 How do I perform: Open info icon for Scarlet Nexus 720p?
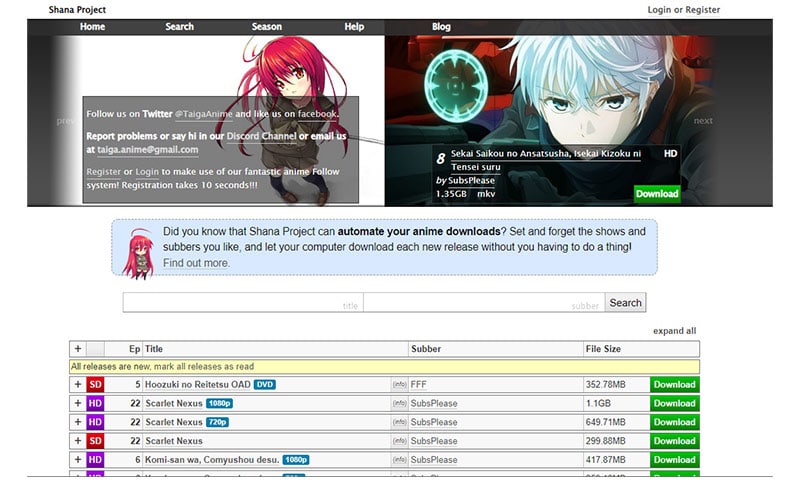click(x=399, y=422)
